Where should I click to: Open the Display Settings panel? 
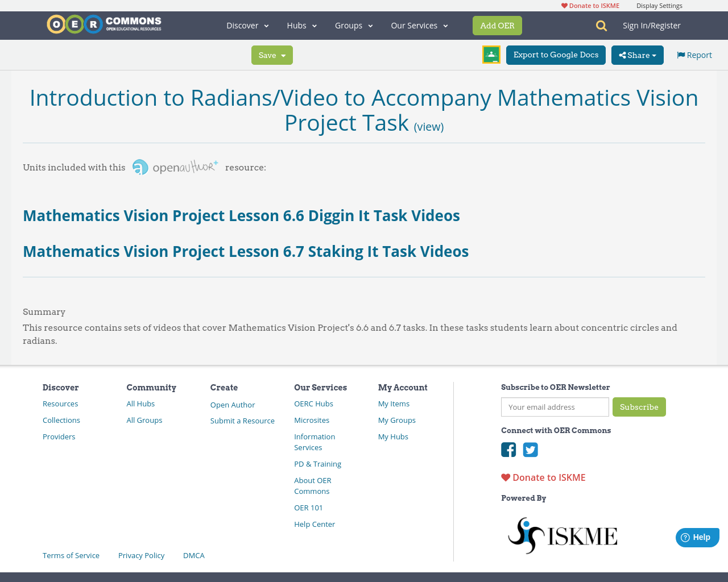pyautogui.click(x=659, y=5)
